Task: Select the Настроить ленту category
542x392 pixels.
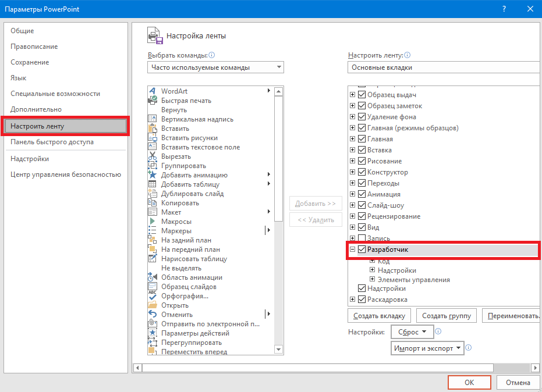Action: [x=66, y=126]
